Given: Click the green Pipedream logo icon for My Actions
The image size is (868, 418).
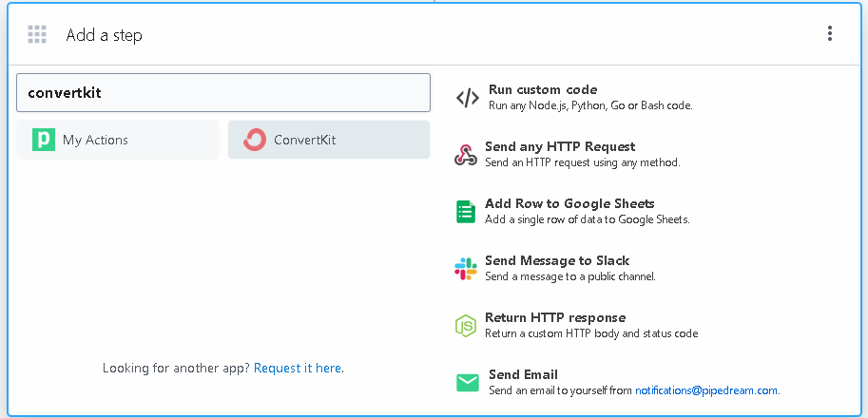Looking at the screenshot, I should coord(43,140).
